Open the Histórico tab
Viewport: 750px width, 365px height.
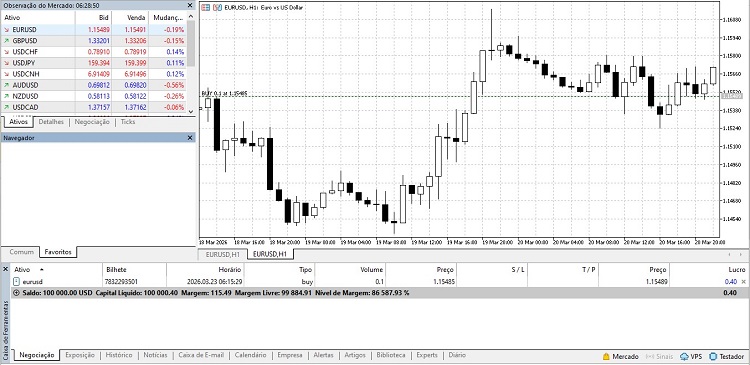[119, 355]
